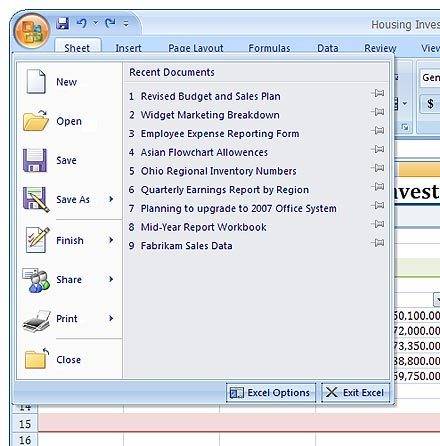Choose Open with the folder icon
The width and height of the screenshot is (440, 446).
(x=36, y=121)
